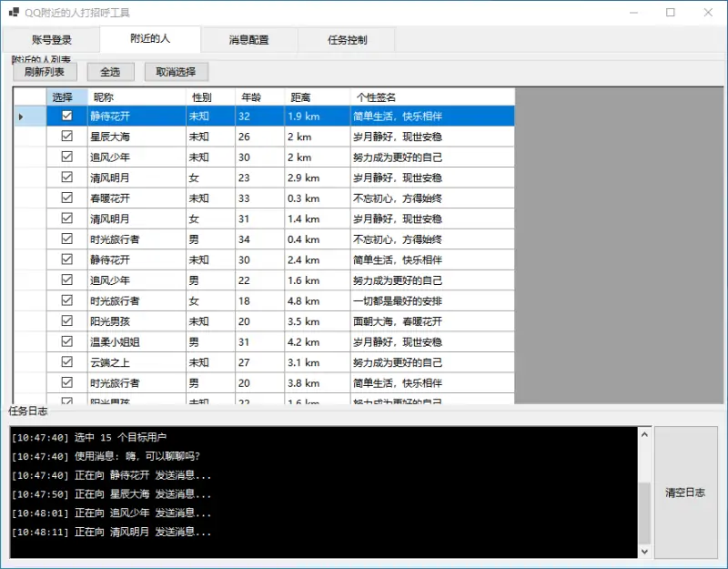Toggle the checkbox for 春暖花开
The image size is (728, 569).
pos(66,198)
